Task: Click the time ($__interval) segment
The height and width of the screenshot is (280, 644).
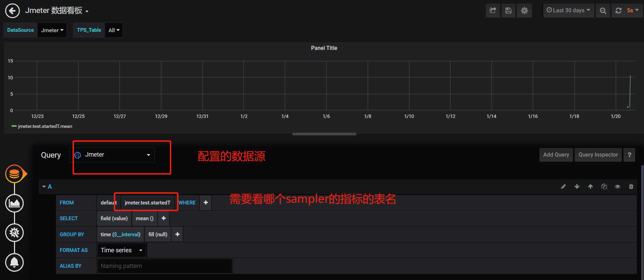Action: (120, 235)
